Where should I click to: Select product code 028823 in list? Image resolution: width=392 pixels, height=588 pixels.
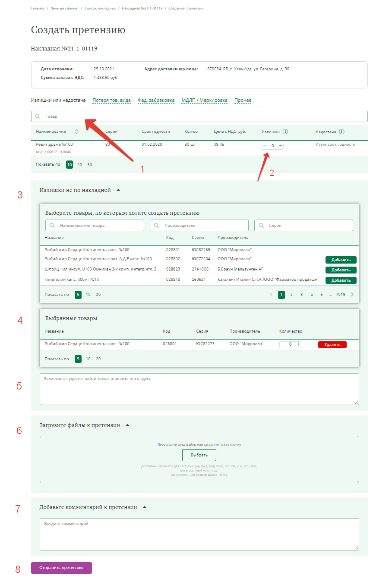click(x=173, y=269)
